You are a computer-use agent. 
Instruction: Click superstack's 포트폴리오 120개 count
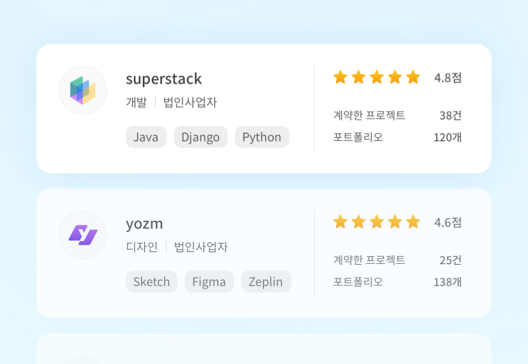tap(448, 137)
